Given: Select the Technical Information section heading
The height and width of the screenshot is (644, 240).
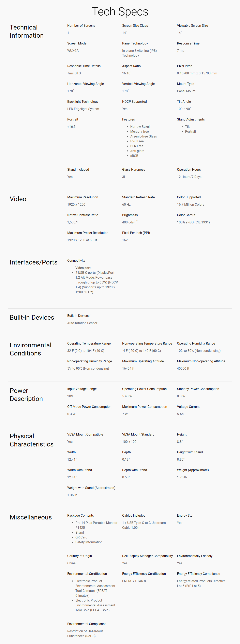Looking at the screenshot, I should coord(27,31).
